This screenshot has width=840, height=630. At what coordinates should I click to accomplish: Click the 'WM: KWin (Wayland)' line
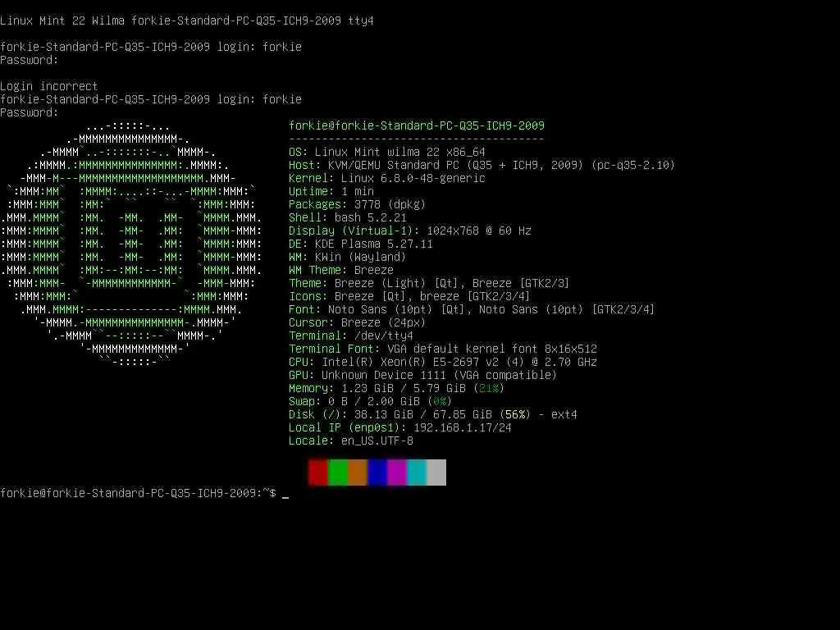(348, 257)
